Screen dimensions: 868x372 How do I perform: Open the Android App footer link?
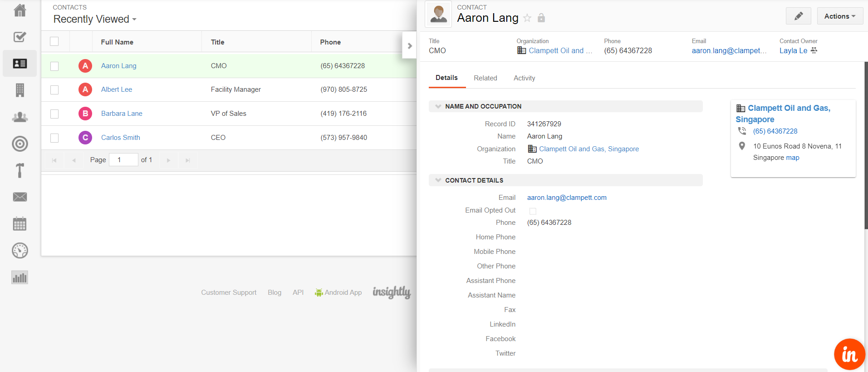(x=338, y=293)
